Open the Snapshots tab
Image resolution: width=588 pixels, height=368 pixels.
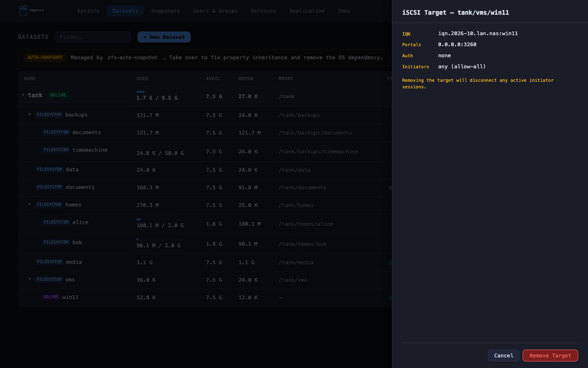pyautogui.click(x=165, y=11)
